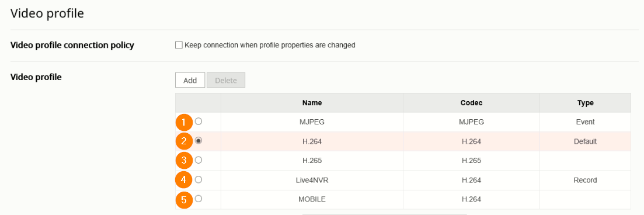Select the Live4NVR profile radio button
The image size is (644, 215).
(199, 179)
